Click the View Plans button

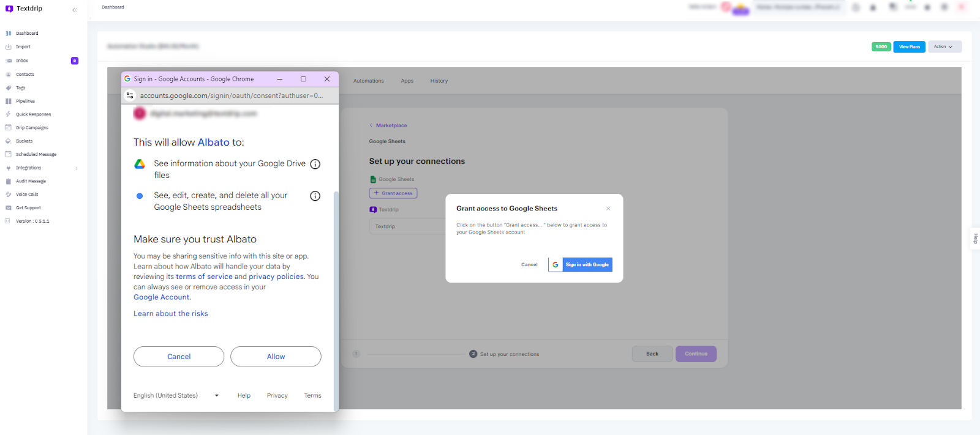[x=909, y=46]
